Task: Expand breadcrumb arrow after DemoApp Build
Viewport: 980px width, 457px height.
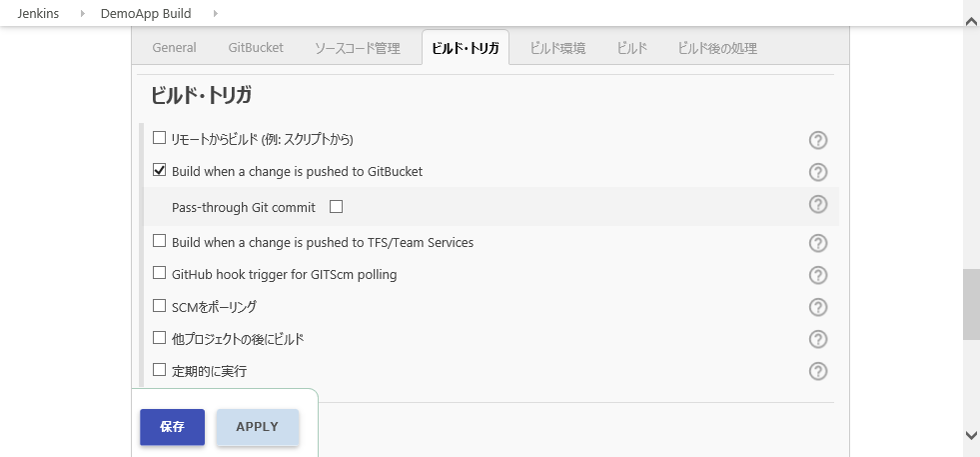Action: (216, 13)
